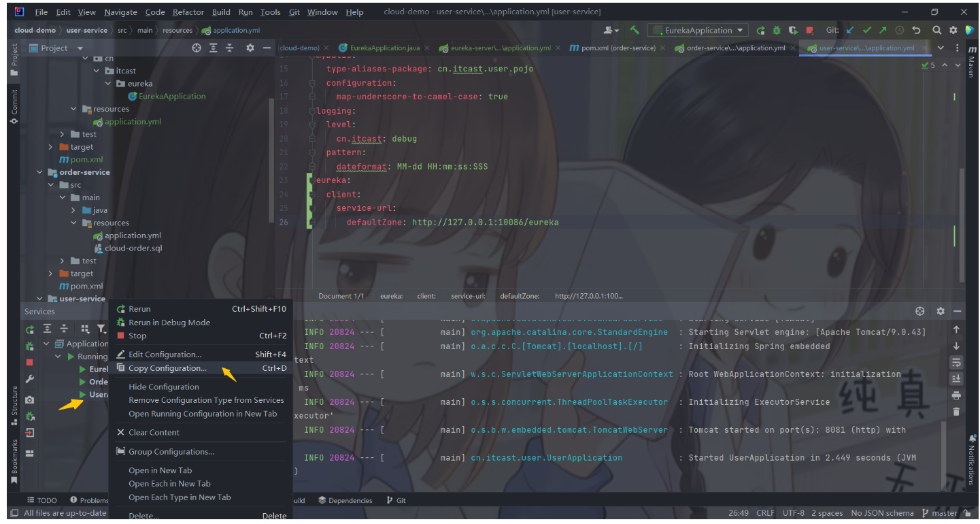Image resolution: width=980 pixels, height=524 pixels.
Task: Click Services Expand All icon
Action: pos(48,329)
